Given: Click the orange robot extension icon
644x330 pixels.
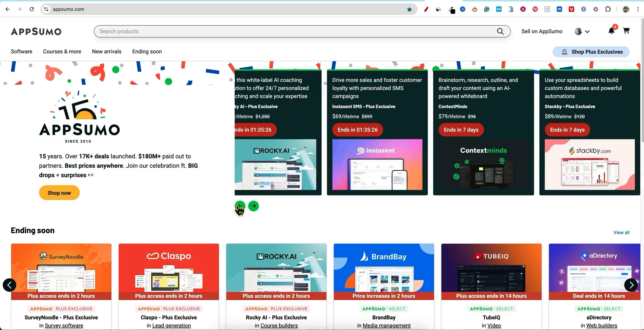Looking at the screenshot, I should [475, 9].
